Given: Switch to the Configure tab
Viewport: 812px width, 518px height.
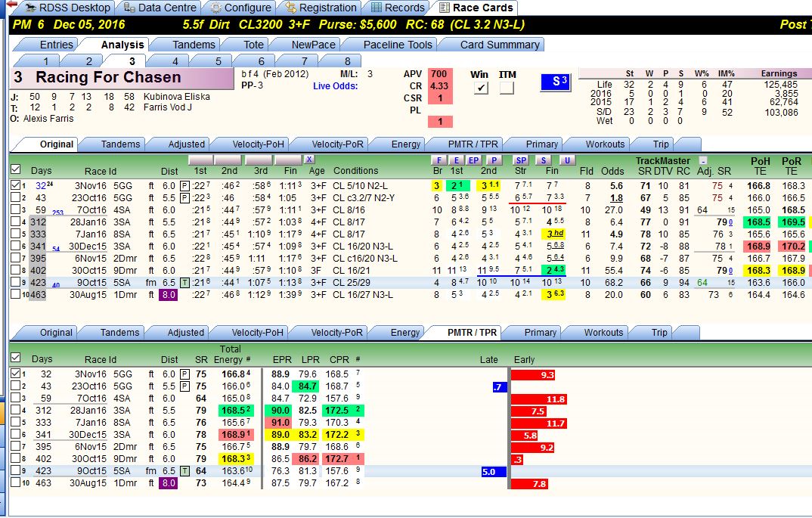Looking at the screenshot, I should coord(242,8).
